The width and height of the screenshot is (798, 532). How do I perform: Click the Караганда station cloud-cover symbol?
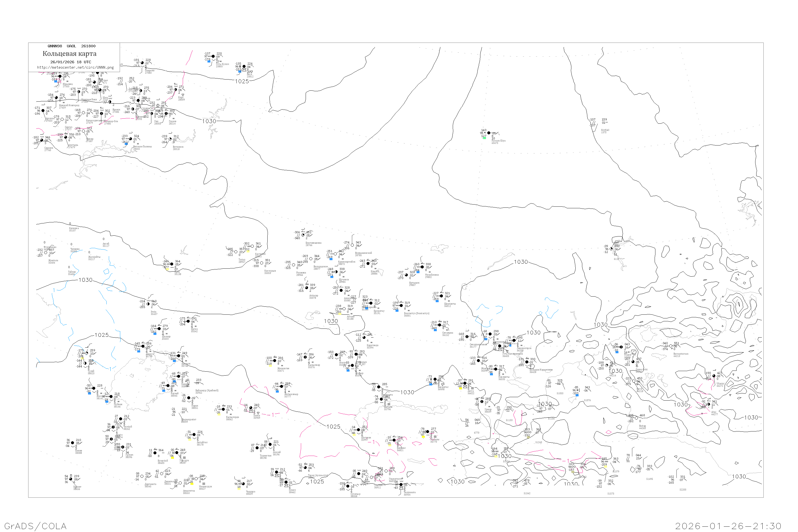pyautogui.click(x=364, y=338)
